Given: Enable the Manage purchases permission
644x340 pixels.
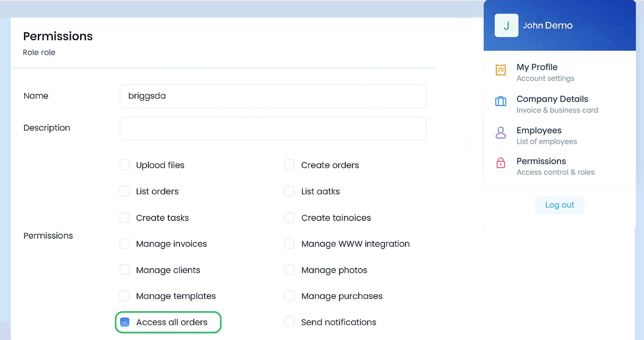Looking at the screenshot, I should 289,296.
